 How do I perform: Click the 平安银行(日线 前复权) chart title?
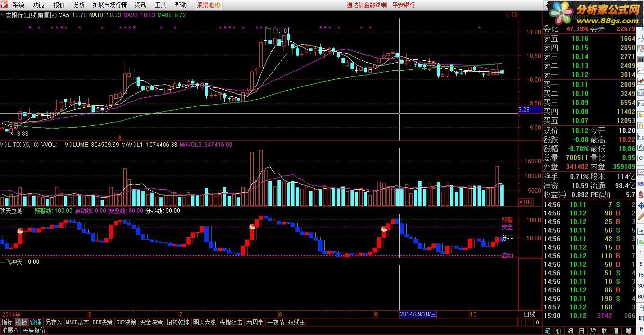[28, 15]
